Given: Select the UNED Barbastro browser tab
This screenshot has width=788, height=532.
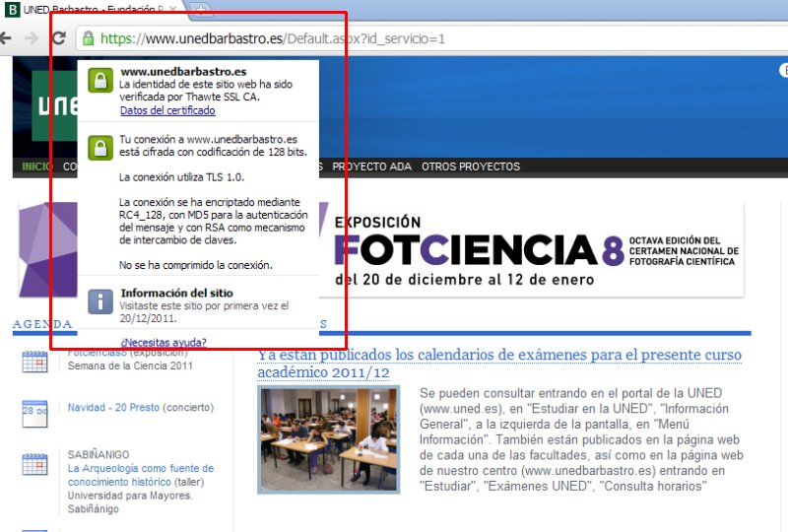Looking at the screenshot, I should coord(94,9).
